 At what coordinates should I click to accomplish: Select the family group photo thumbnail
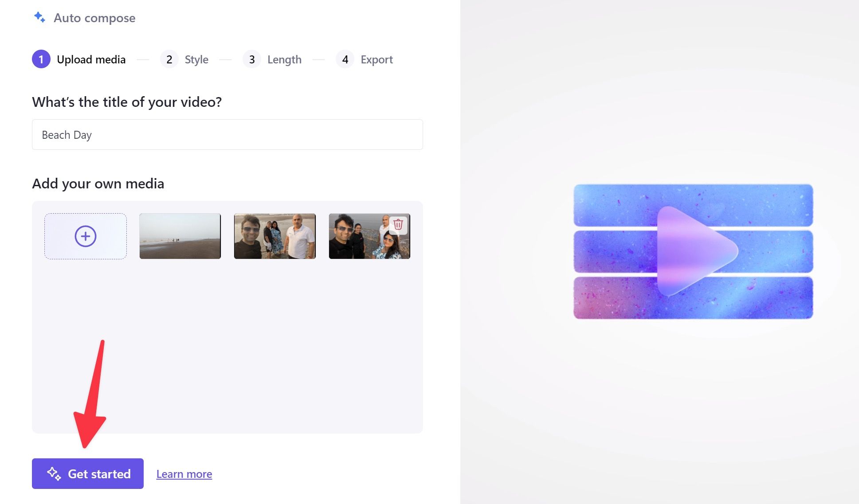(275, 236)
